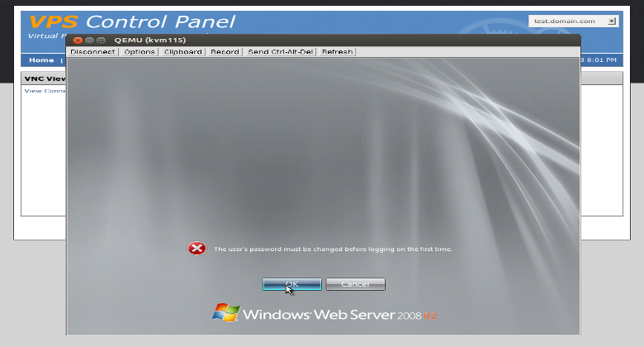This screenshot has width=644, height=347.
Task: Click the Record button in the toolbar
Action: pyautogui.click(x=225, y=52)
